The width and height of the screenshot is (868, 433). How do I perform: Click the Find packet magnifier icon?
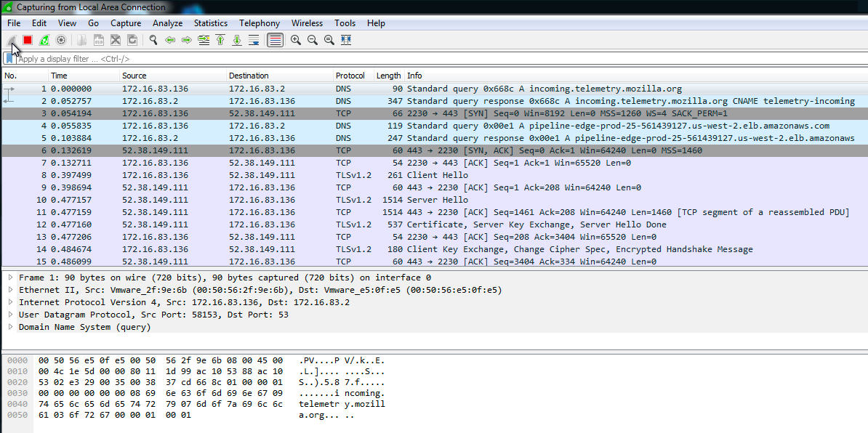(153, 40)
